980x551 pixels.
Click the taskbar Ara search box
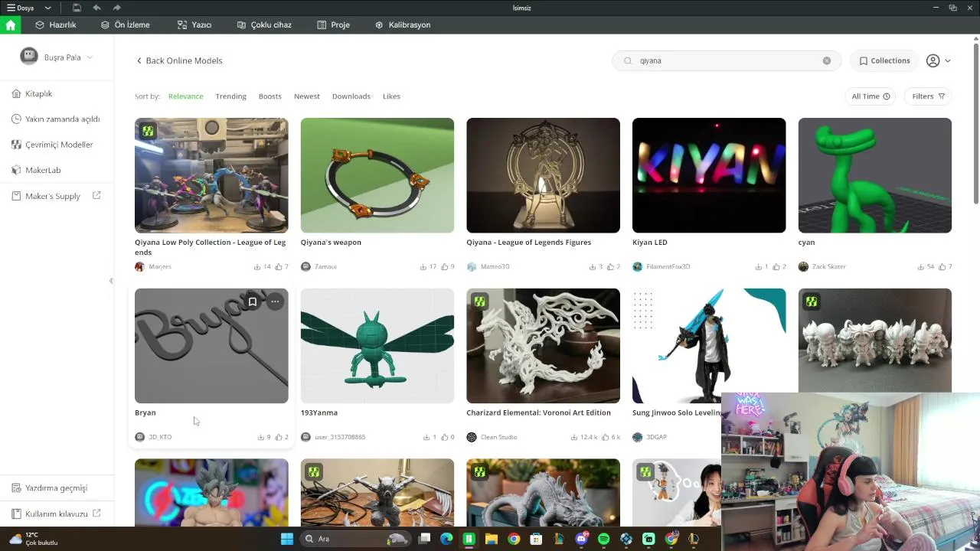pos(355,539)
